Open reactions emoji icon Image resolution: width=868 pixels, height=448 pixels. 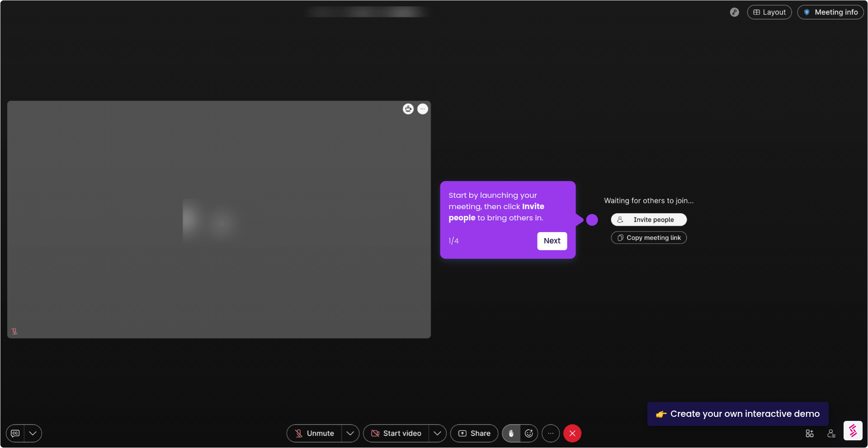tap(529, 433)
